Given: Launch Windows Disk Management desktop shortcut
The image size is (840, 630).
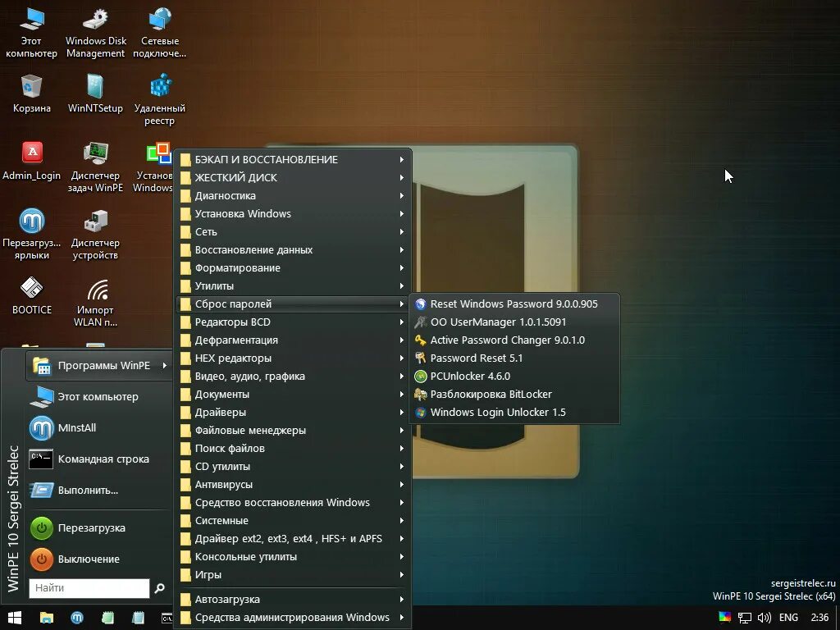Looking at the screenshot, I should [x=95, y=32].
